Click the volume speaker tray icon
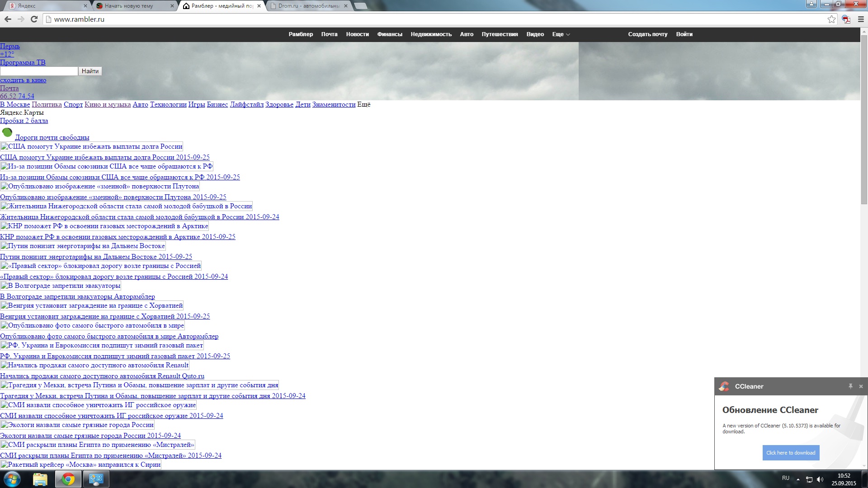 point(821,479)
